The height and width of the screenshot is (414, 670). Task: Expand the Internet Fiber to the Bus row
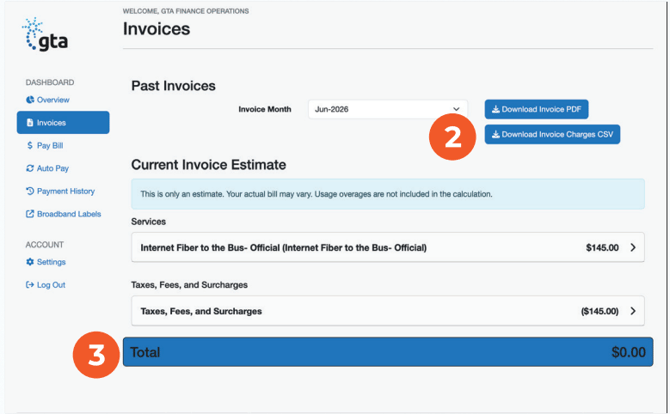[388, 247]
